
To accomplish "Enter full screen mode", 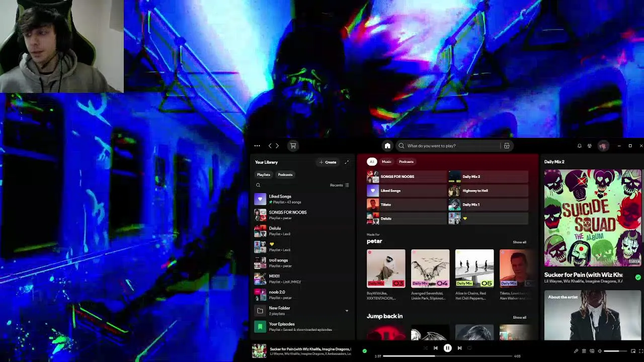I will (640, 351).
